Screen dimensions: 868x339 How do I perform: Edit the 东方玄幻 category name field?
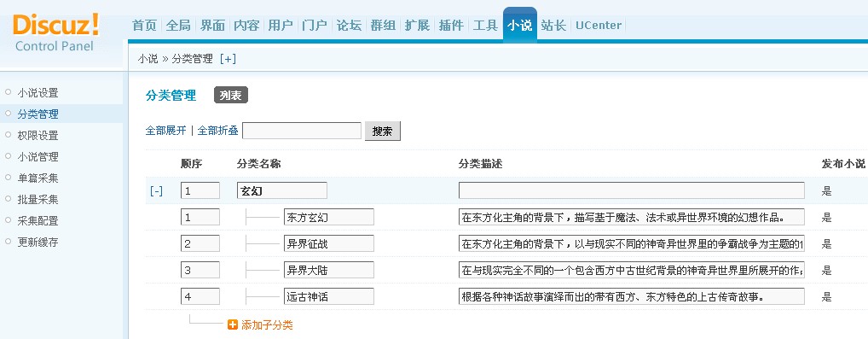pos(329,217)
